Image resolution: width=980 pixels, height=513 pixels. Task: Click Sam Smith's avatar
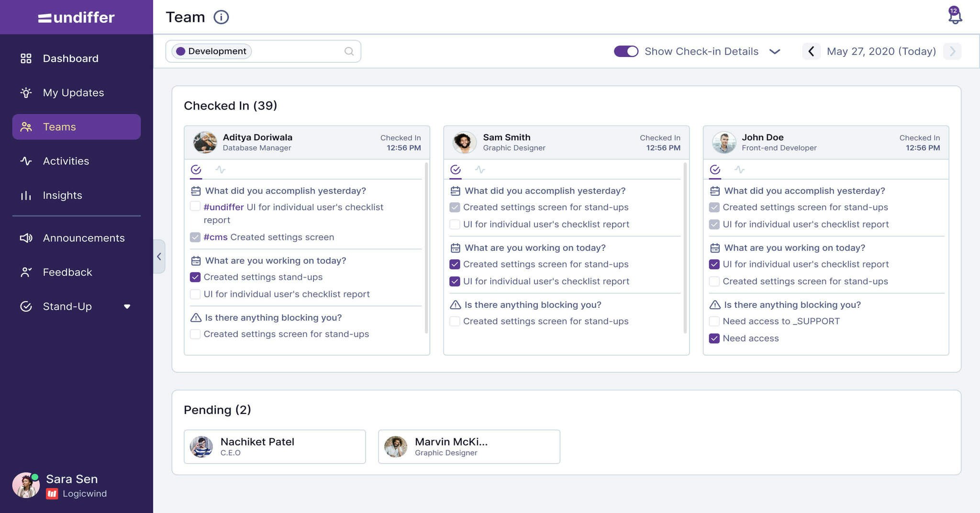pos(464,142)
